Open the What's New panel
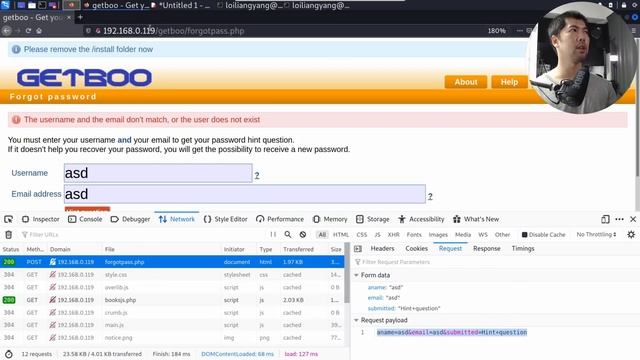 pyautogui.click(x=476, y=219)
